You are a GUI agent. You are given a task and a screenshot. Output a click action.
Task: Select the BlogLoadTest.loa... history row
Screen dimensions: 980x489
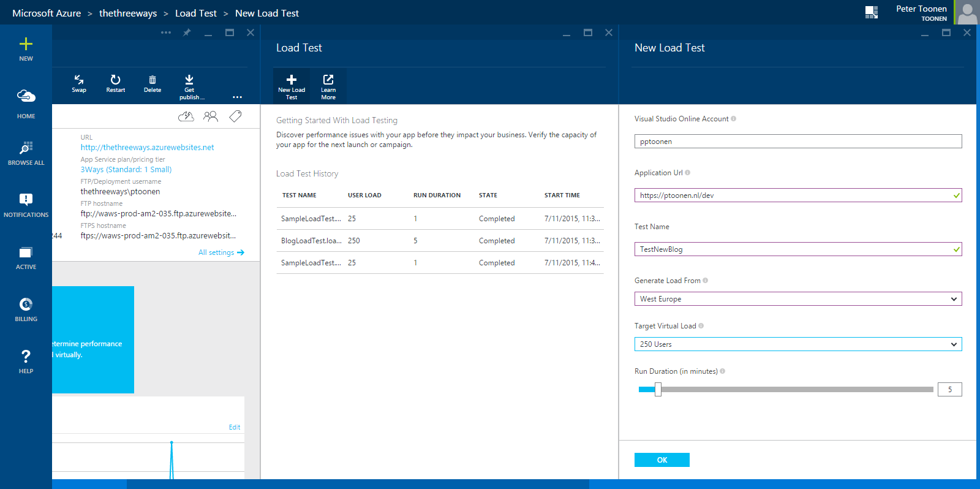click(440, 241)
